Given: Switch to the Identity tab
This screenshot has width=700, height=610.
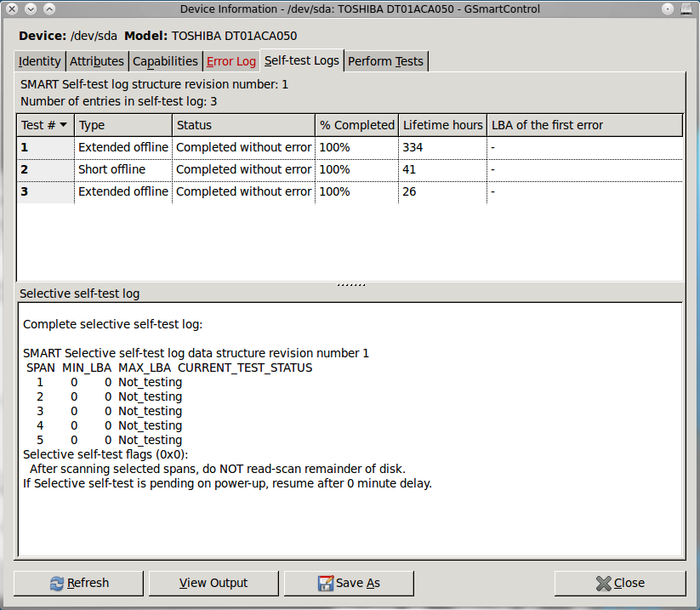Looking at the screenshot, I should click(x=40, y=61).
